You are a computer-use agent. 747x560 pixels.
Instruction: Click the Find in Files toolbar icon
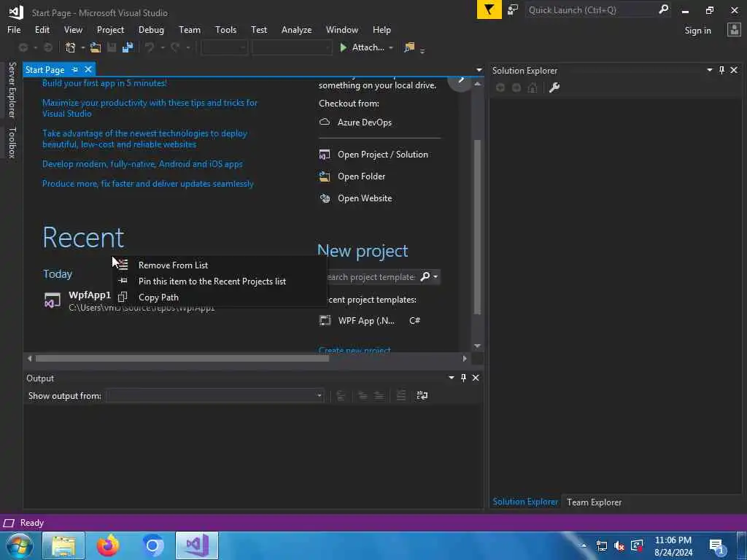tap(409, 47)
